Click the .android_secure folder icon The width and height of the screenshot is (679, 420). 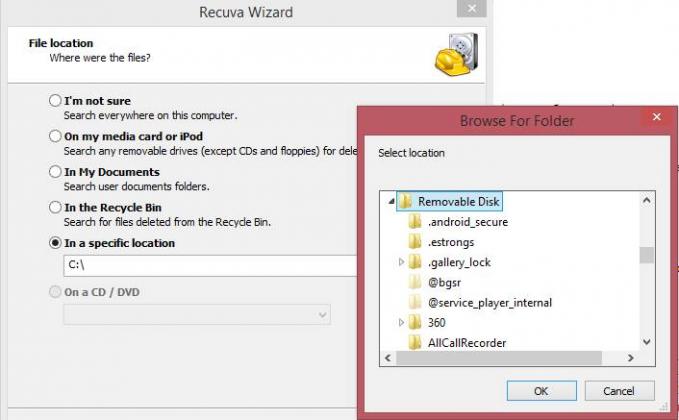(x=415, y=222)
